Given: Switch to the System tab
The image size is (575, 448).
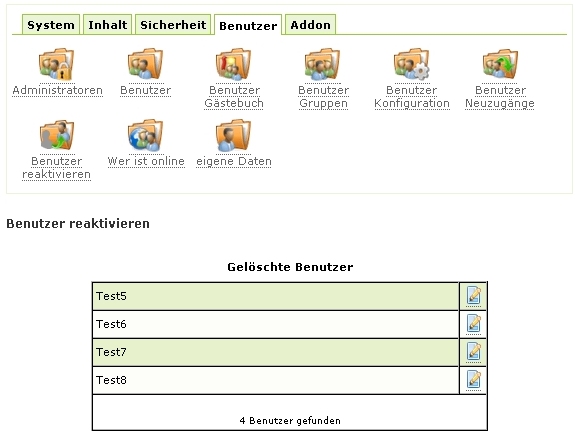Looking at the screenshot, I should click(x=51, y=25).
